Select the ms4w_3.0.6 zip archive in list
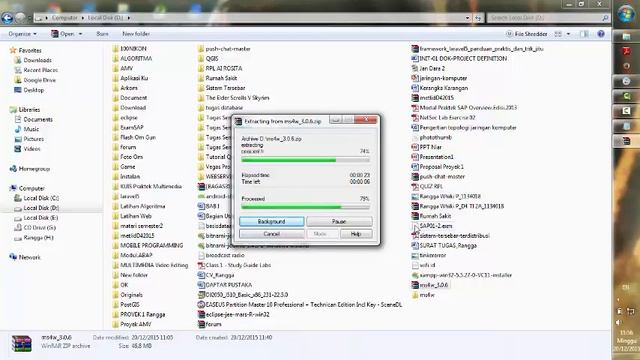 [430, 285]
